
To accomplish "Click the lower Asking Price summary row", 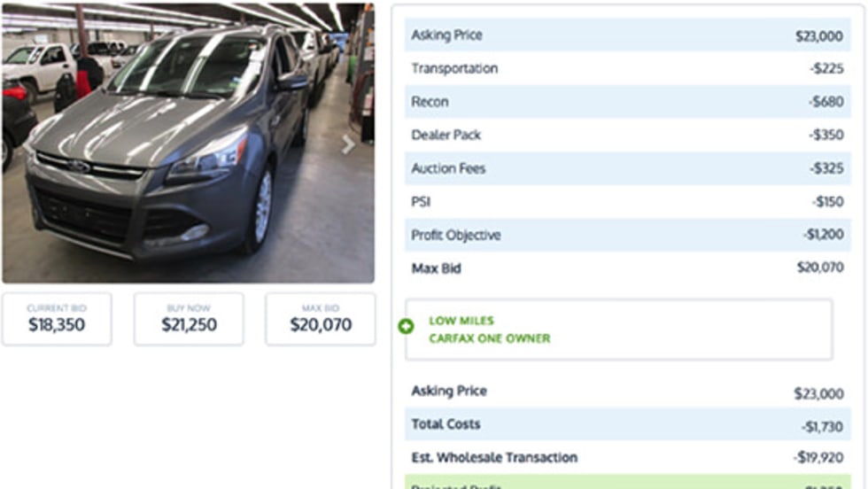I will (627, 392).
